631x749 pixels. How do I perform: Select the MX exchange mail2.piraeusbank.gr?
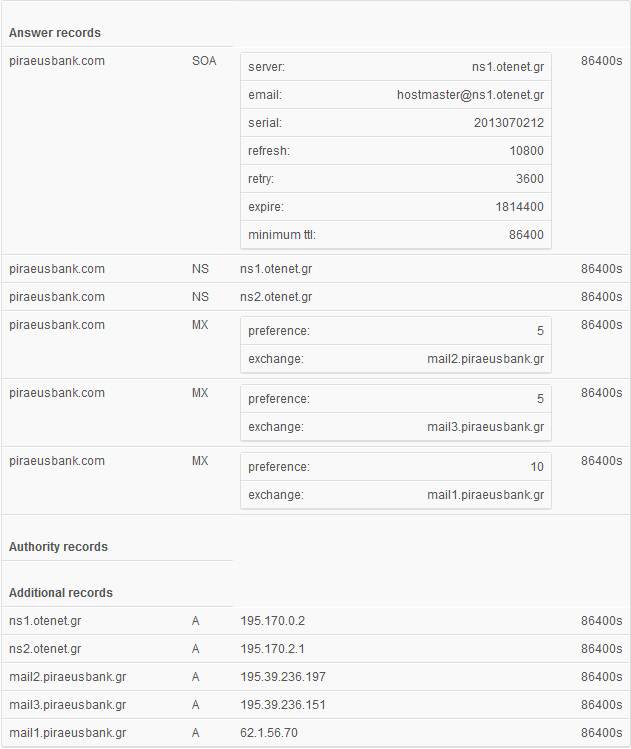(485, 359)
